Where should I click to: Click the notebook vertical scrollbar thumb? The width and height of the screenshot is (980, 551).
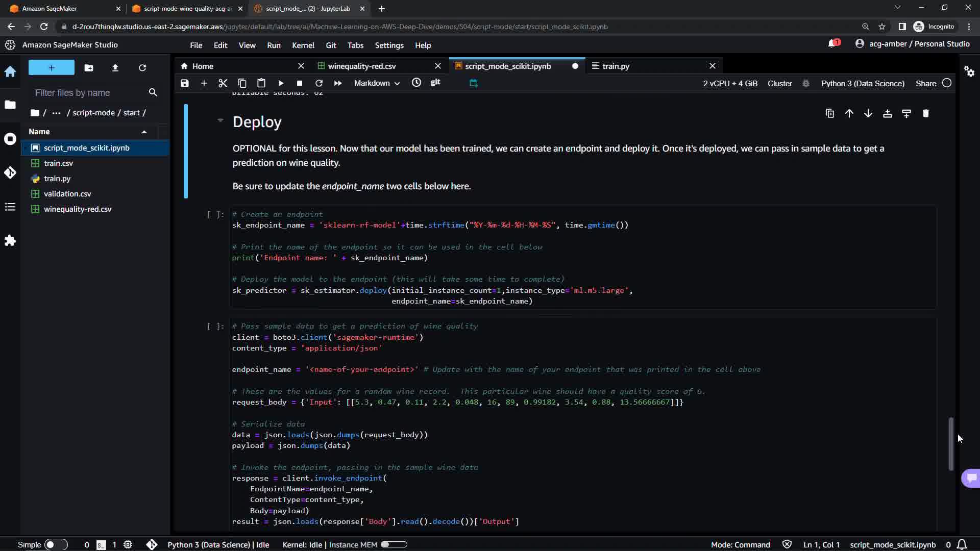[951, 444]
